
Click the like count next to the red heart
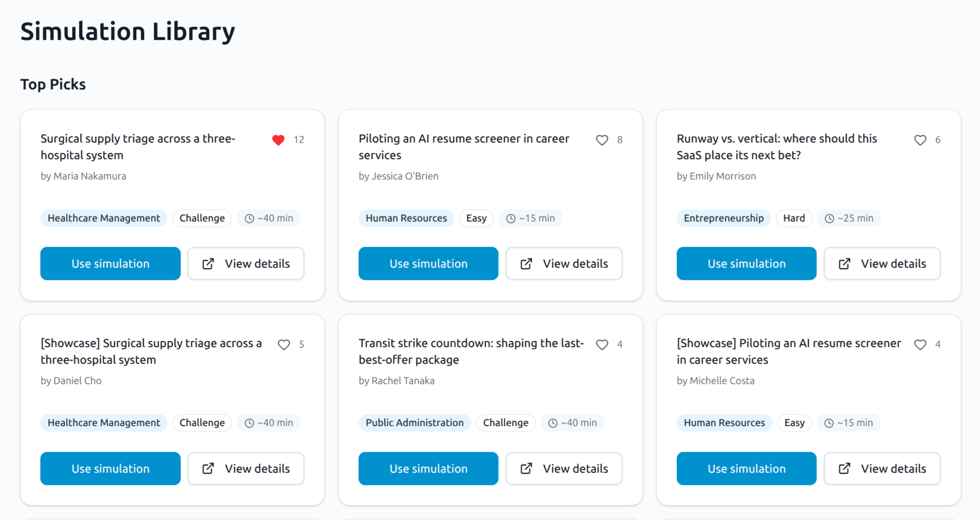(x=299, y=139)
